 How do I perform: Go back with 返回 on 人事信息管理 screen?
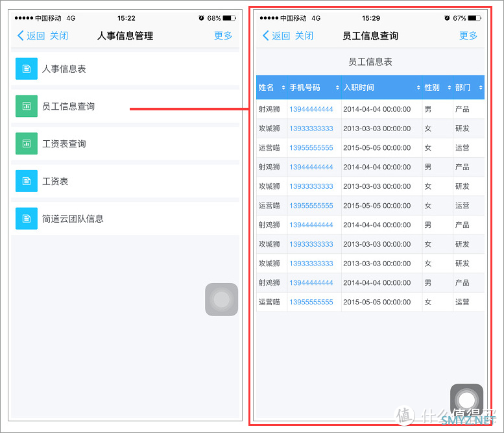tap(31, 36)
